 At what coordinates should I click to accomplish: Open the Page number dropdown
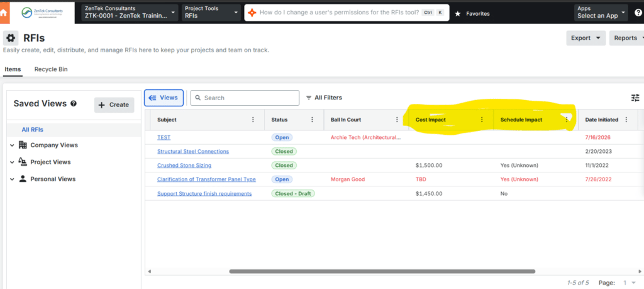[x=629, y=283]
